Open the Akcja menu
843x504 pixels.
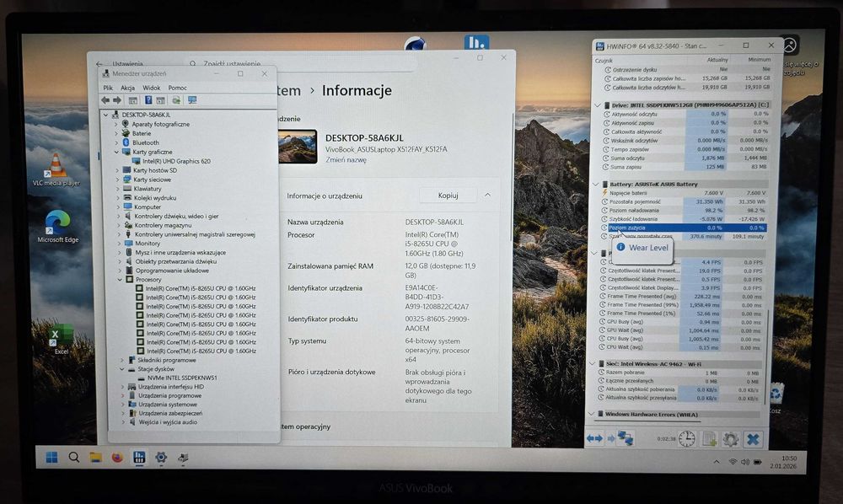tap(128, 88)
